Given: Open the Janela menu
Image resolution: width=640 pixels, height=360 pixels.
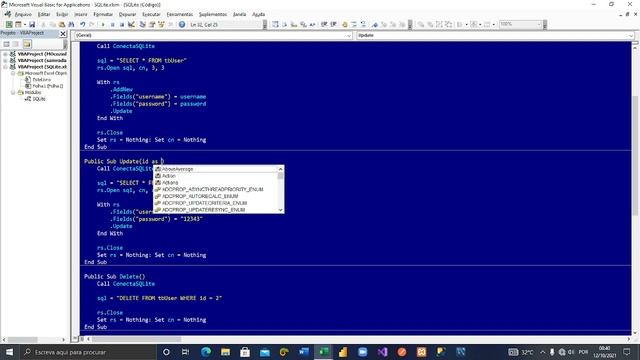Looking at the screenshot, I should tap(240, 14).
